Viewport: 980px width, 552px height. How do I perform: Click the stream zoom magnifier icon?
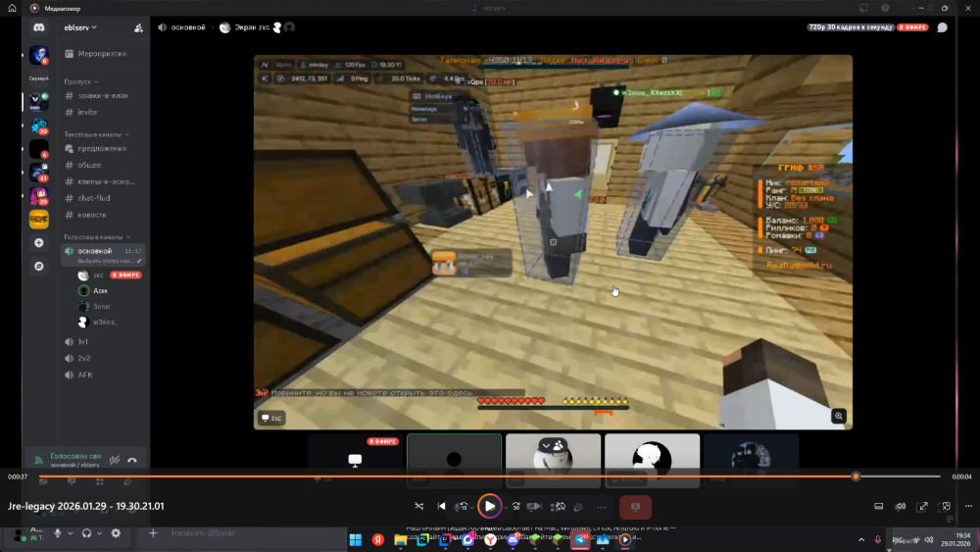point(839,417)
